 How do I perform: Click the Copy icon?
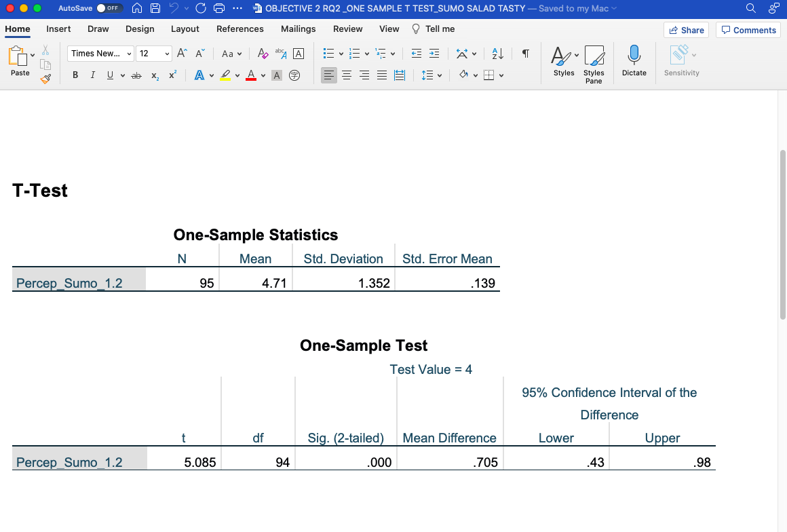pyautogui.click(x=45, y=64)
